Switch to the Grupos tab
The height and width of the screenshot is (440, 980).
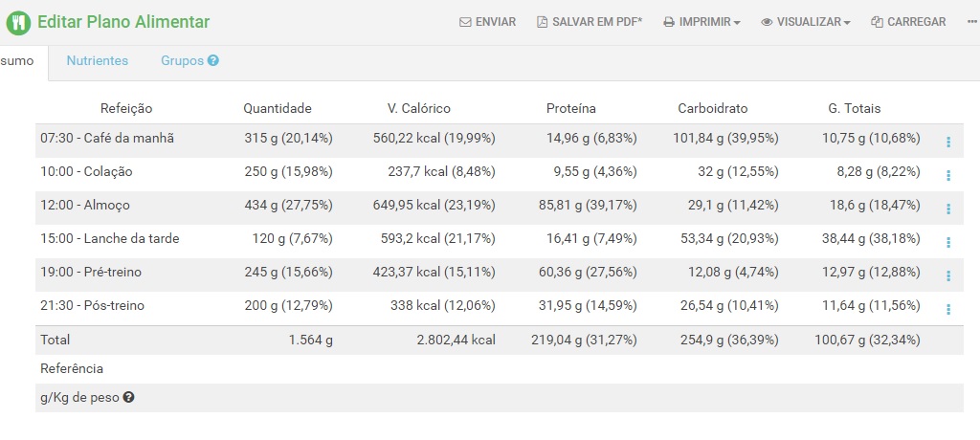183,60
